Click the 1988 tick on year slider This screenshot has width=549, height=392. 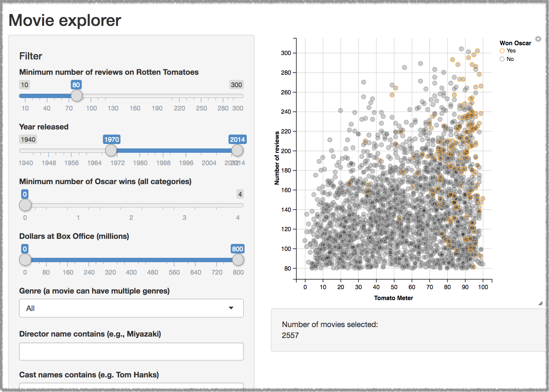pos(163,163)
